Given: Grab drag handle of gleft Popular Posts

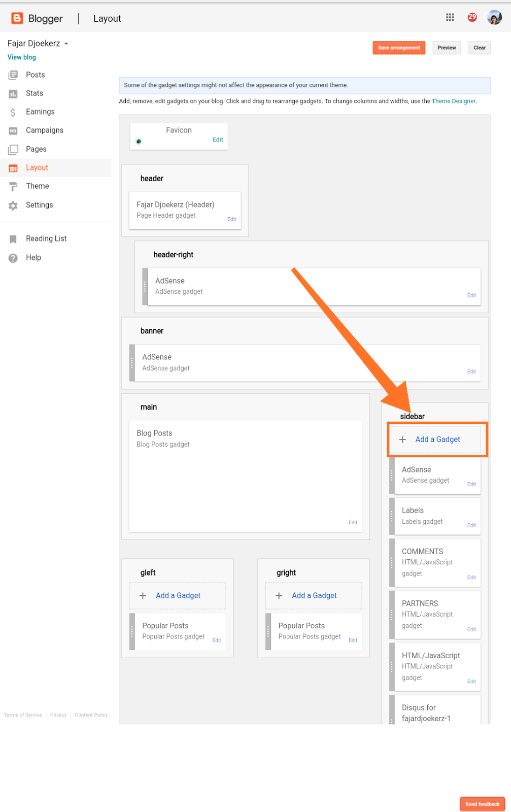Looking at the screenshot, I should click(x=132, y=631).
